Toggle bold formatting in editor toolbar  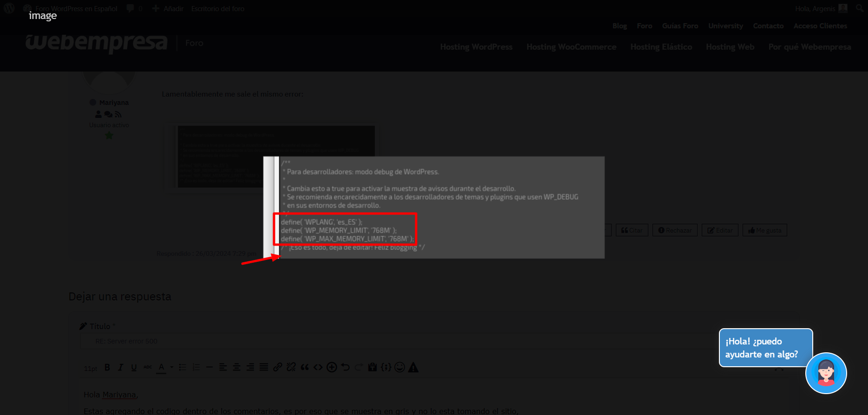tap(107, 367)
